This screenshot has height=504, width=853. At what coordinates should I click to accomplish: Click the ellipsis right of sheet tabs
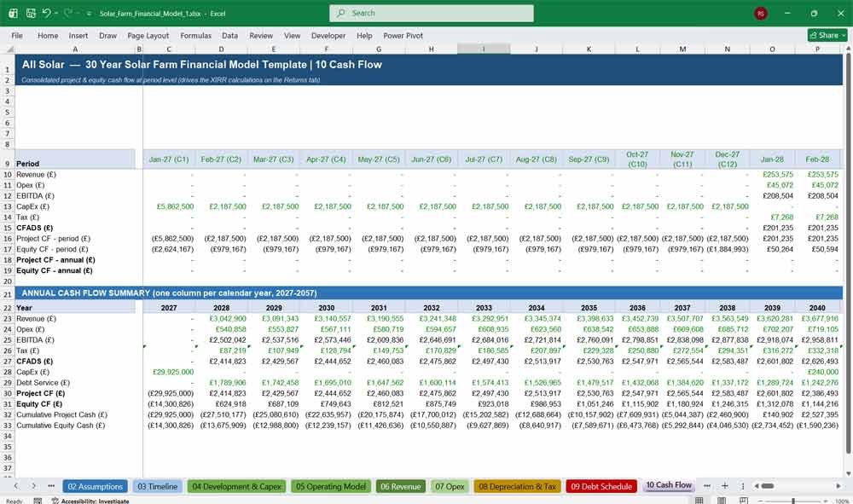pos(706,485)
